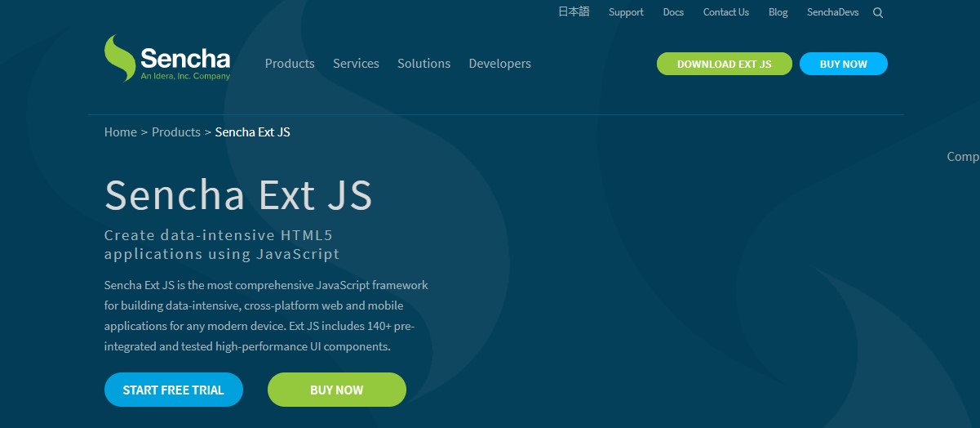
Task: Open the Contact Us link
Action: click(x=726, y=12)
